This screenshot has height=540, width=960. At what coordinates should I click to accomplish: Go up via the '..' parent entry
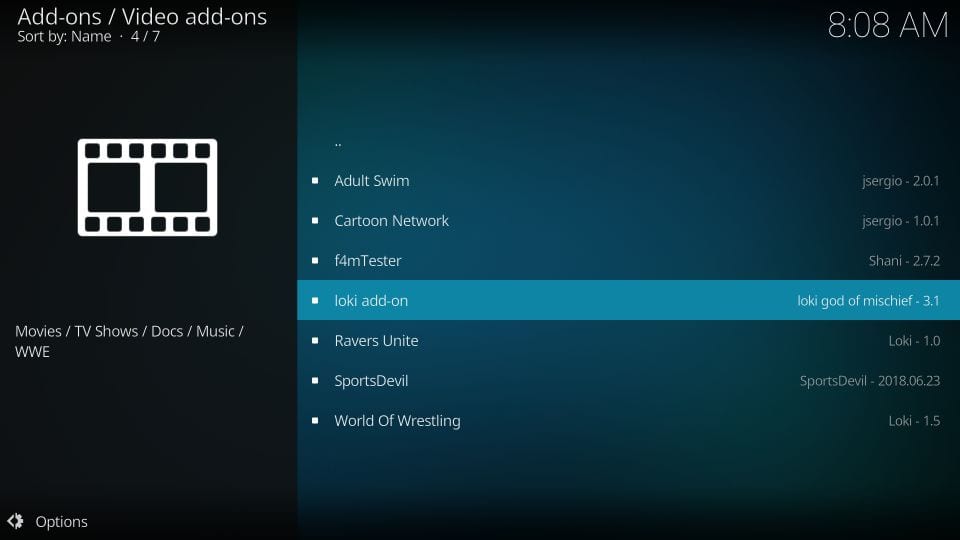pos(628,141)
